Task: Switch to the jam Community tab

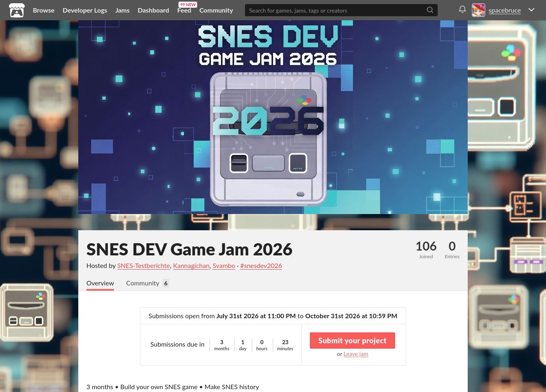Action: (147, 283)
